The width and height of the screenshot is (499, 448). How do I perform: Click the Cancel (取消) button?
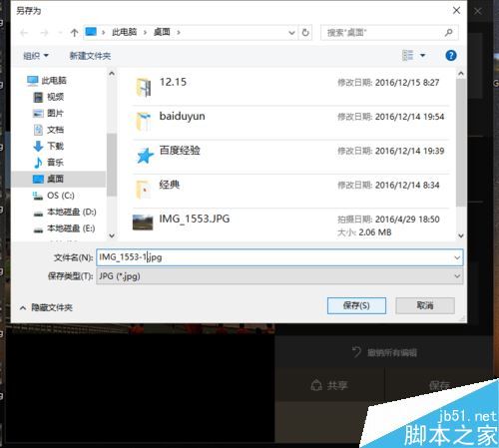(425, 305)
